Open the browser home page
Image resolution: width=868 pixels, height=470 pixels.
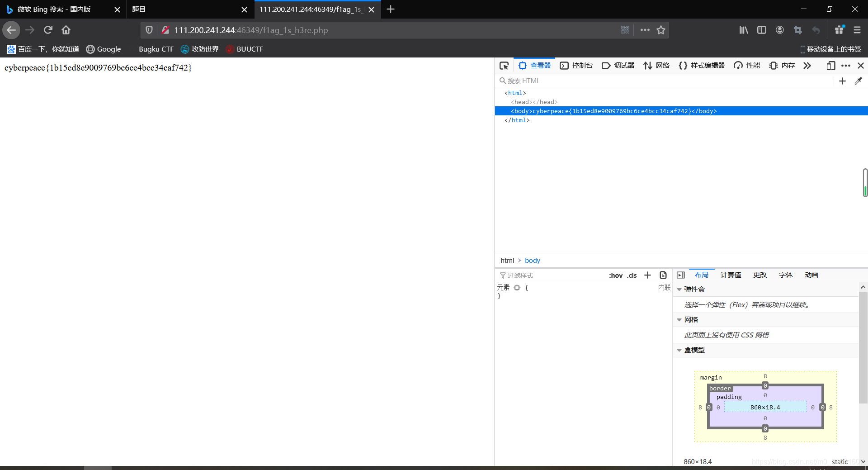pos(66,30)
